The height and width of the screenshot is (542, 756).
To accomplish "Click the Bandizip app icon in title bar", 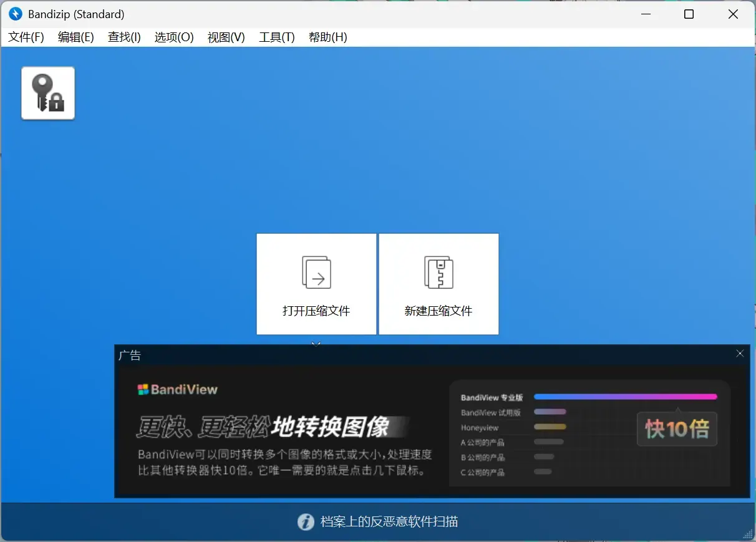I will pos(16,14).
